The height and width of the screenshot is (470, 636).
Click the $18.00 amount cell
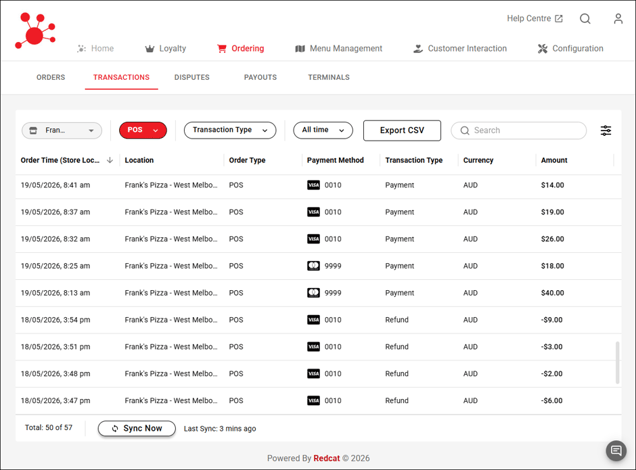552,266
